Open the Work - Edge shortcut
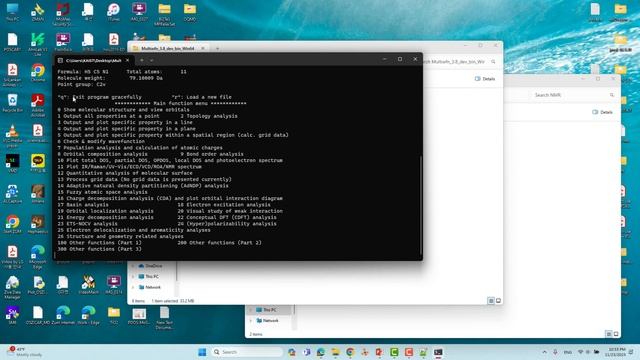The image size is (640, 360). pos(88,315)
